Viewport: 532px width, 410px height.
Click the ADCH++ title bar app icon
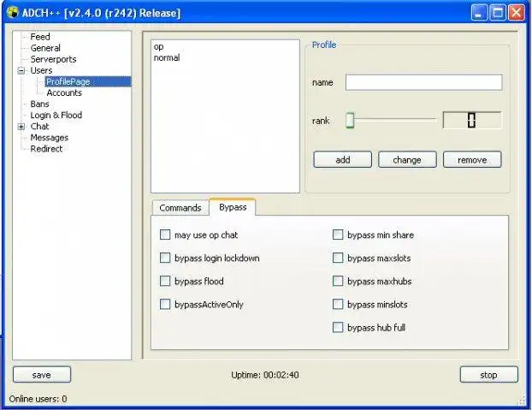point(12,13)
